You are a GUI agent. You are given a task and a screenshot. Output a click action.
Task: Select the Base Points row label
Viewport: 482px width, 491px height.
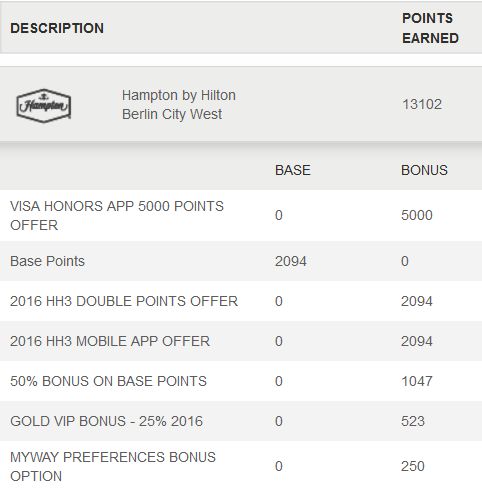(x=47, y=261)
